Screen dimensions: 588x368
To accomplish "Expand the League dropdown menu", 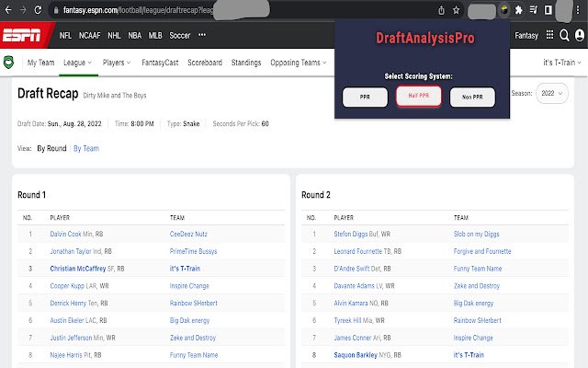I will click(77, 63).
